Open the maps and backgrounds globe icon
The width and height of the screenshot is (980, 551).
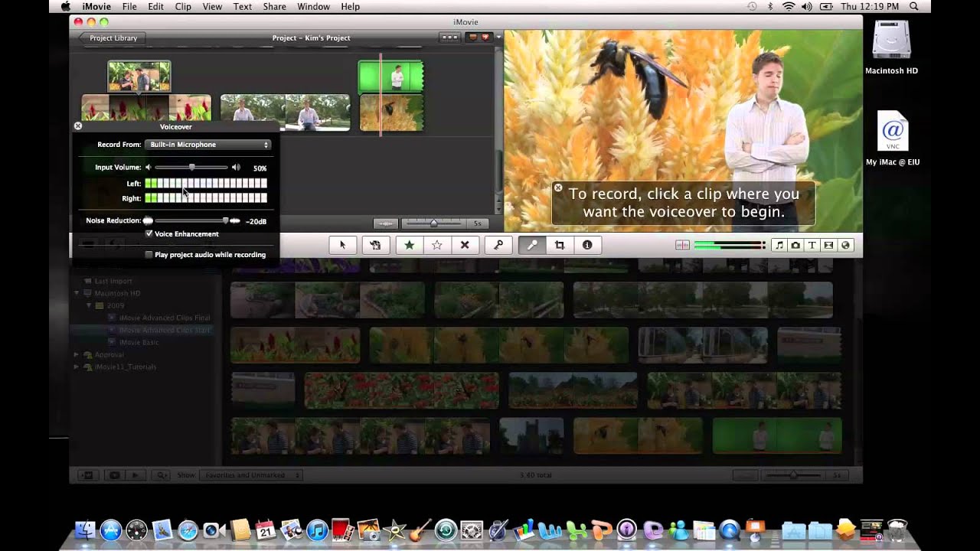845,245
